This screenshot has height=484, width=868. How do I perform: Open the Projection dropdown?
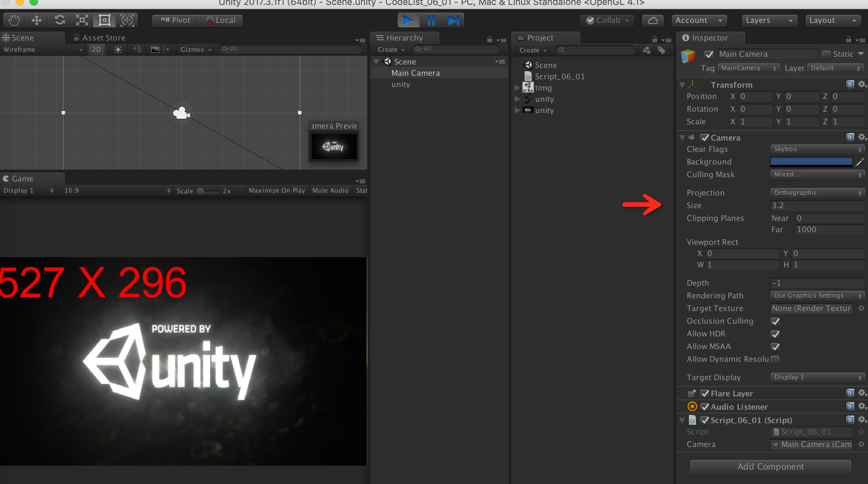pyautogui.click(x=817, y=193)
